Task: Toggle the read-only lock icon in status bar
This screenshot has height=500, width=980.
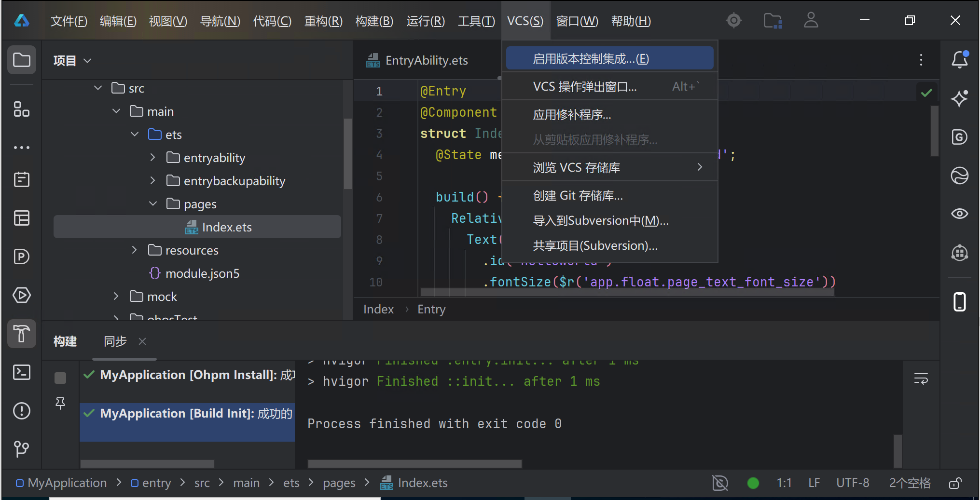Action: tap(955, 483)
